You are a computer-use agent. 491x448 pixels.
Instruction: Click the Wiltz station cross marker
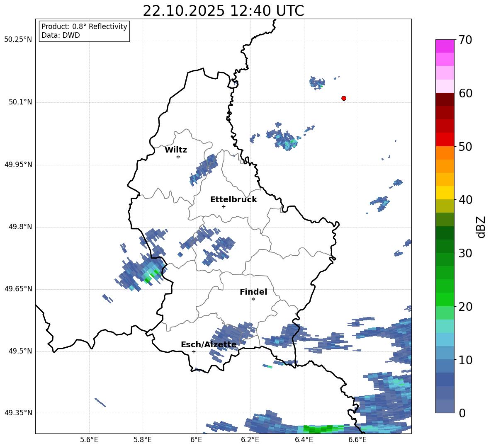[178, 157]
